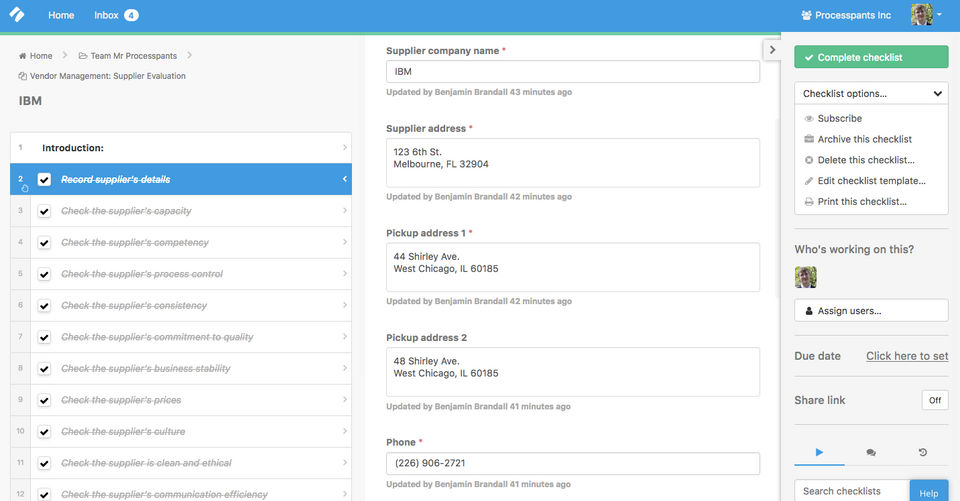Click the Complete checklist button
Image resolution: width=960 pixels, height=501 pixels.
tap(871, 57)
